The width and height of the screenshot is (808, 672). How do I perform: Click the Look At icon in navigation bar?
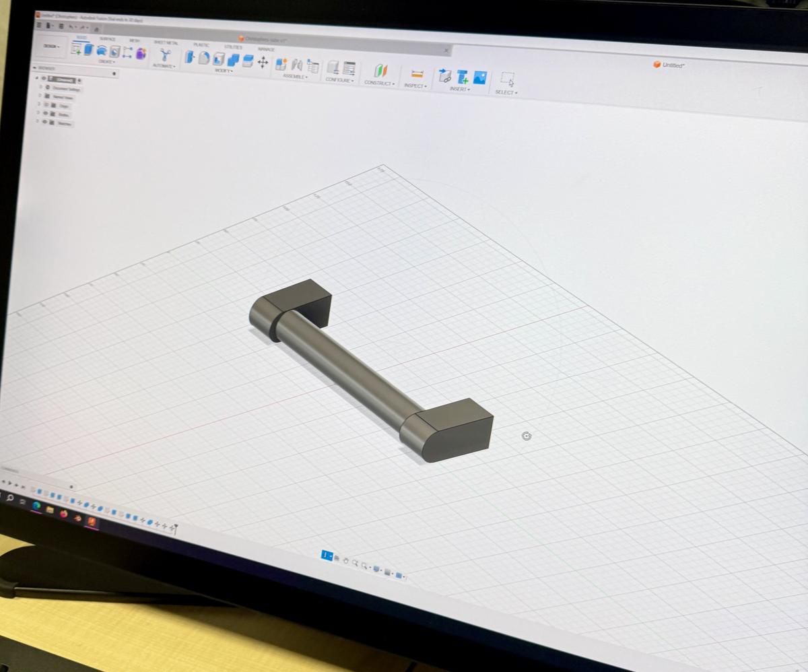point(337,558)
